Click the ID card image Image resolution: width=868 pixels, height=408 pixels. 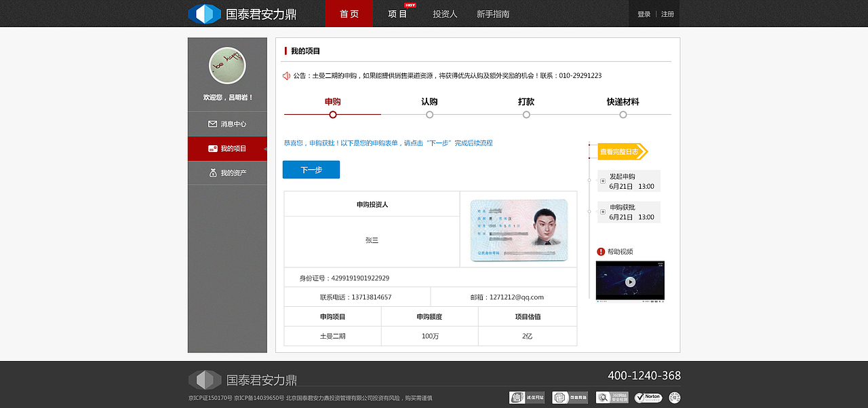519,230
